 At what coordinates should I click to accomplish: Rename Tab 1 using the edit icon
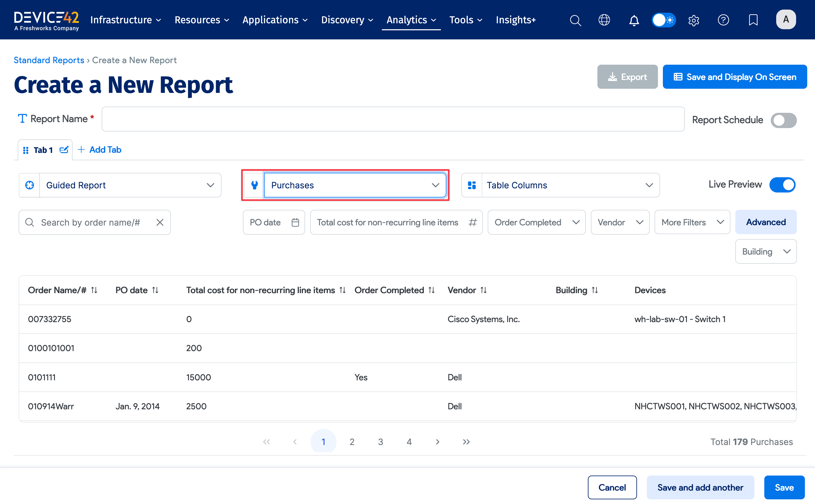pyautogui.click(x=64, y=150)
